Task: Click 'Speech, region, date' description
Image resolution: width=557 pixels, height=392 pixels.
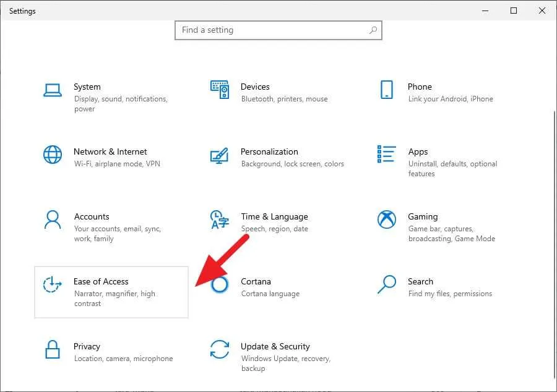Action: [x=274, y=228]
